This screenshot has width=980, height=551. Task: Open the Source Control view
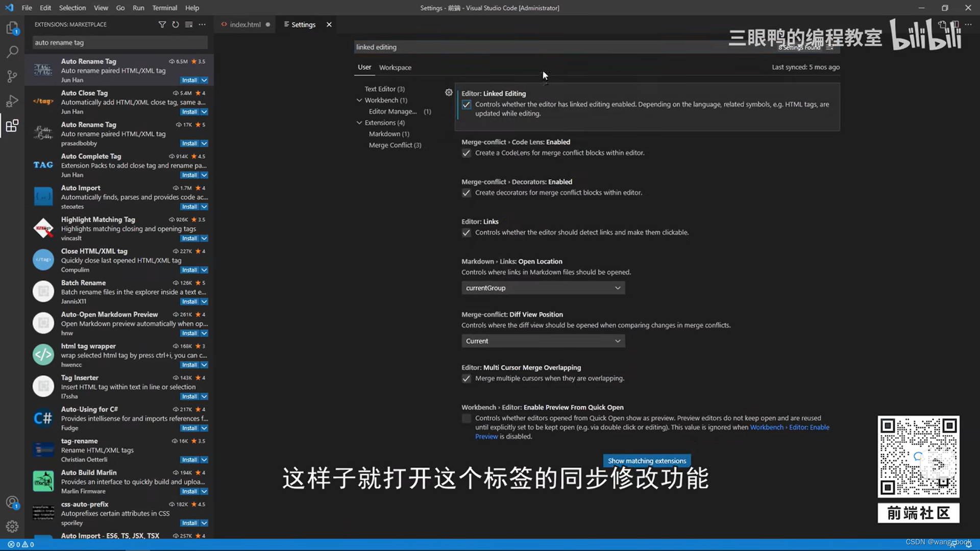click(x=12, y=77)
